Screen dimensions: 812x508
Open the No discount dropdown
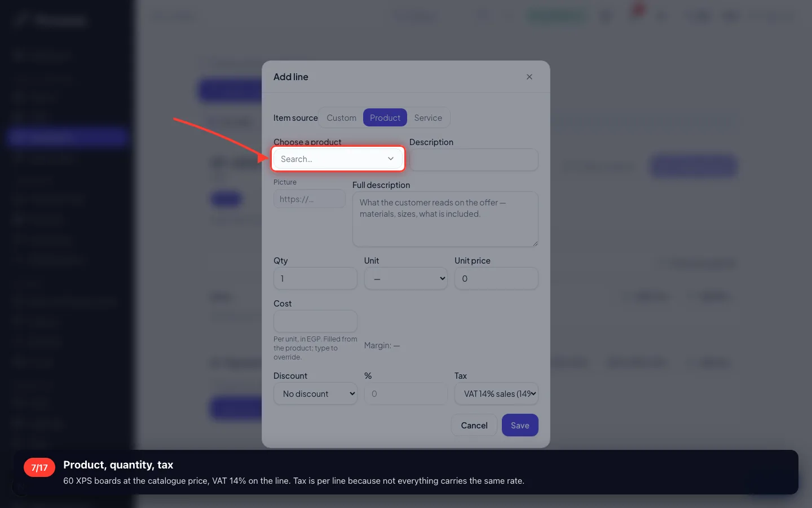(x=315, y=393)
